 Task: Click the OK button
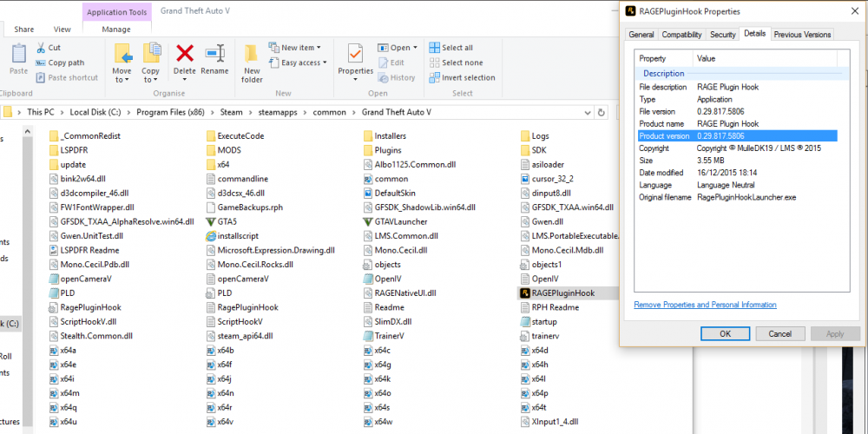[x=725, y=334]
